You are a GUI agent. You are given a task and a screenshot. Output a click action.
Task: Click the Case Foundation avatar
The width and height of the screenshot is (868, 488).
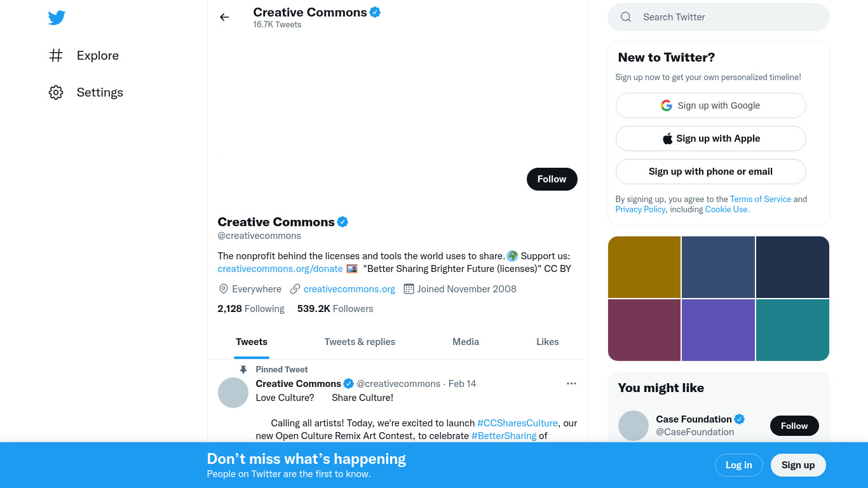tap(634, 426)
